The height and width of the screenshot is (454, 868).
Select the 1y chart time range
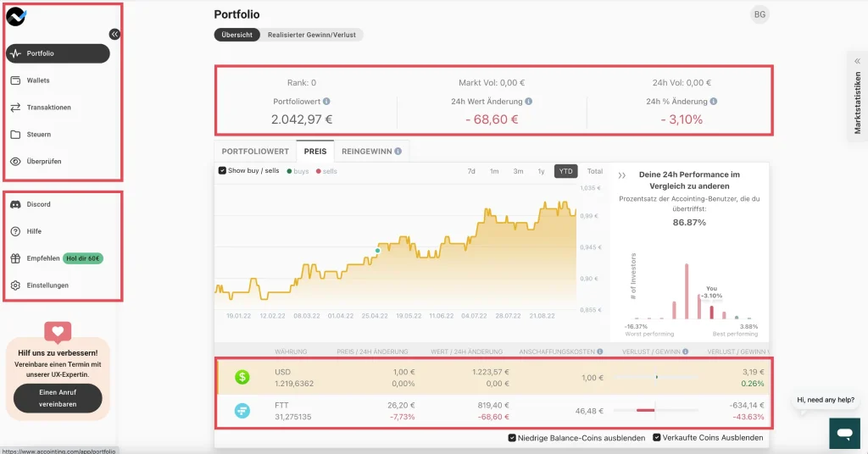click(541, 171)
